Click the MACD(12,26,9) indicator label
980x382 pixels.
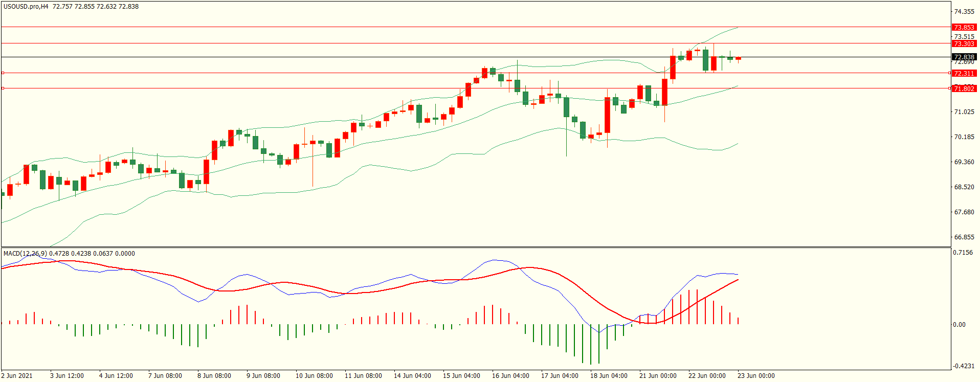coord(25,253)
